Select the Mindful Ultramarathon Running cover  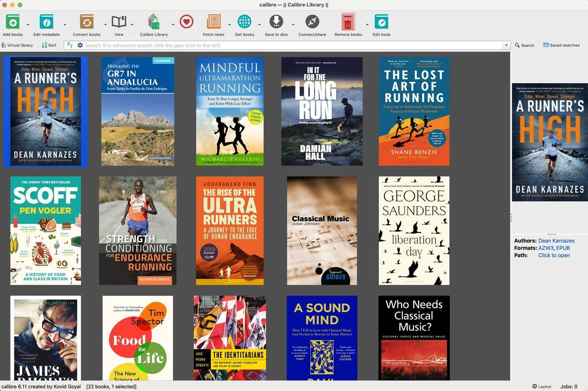pos(230,111)
